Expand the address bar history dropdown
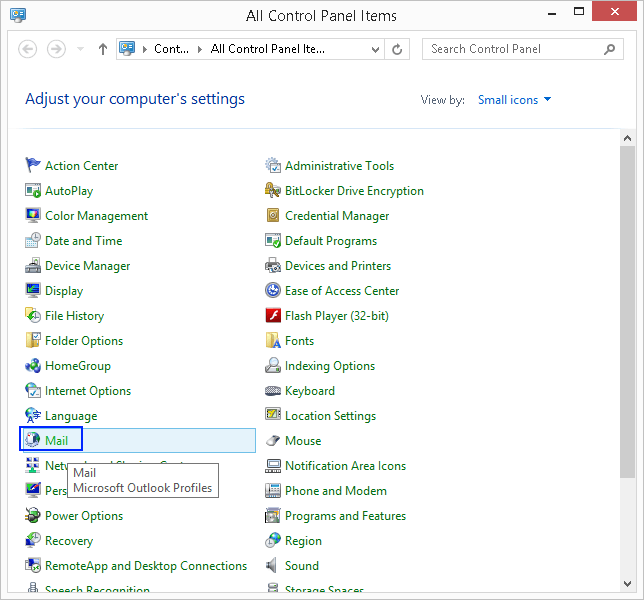 pyautogui.click(x=375, y=49)
